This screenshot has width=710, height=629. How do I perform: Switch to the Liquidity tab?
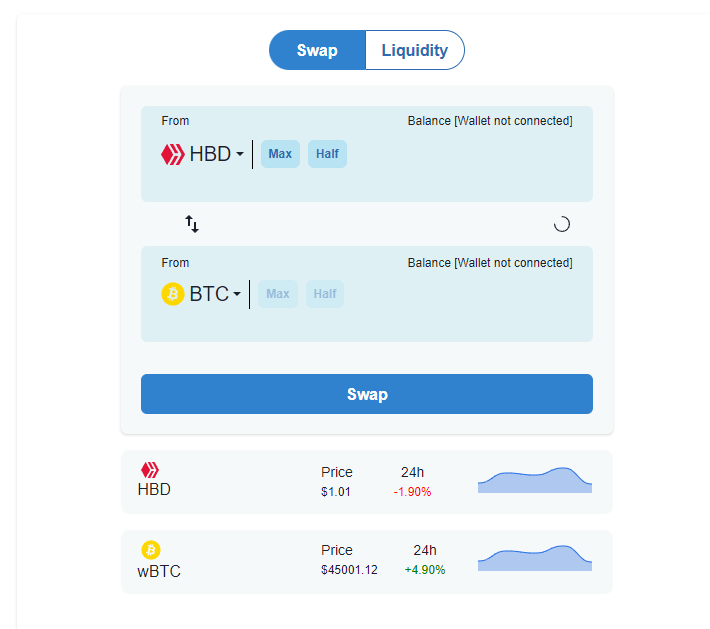tap(415, 50)
